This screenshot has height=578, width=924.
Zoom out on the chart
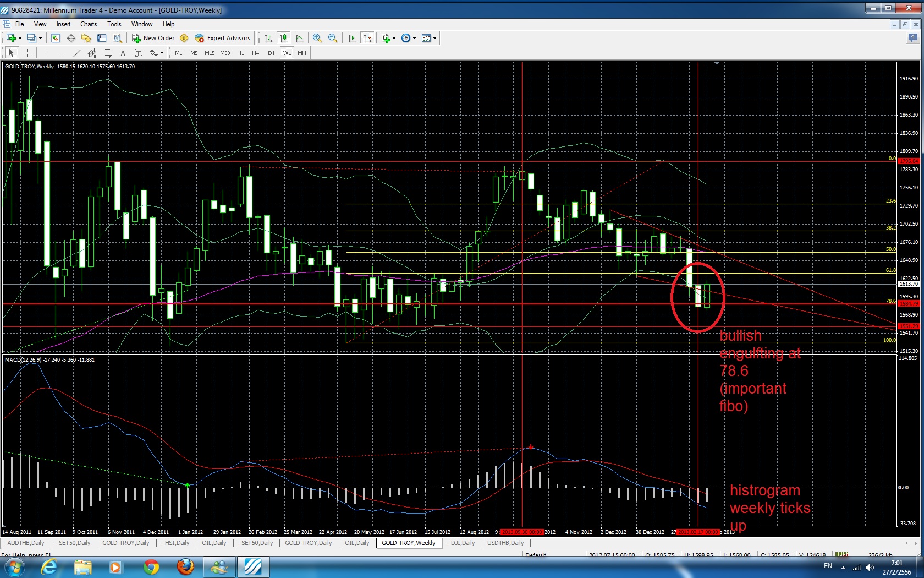click(333, 38)
